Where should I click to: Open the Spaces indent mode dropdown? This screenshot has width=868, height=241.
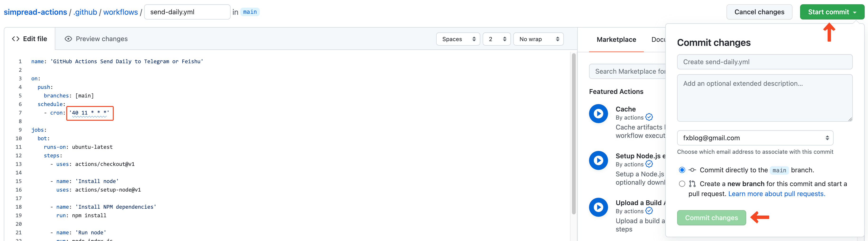click(x=458, y=39)
